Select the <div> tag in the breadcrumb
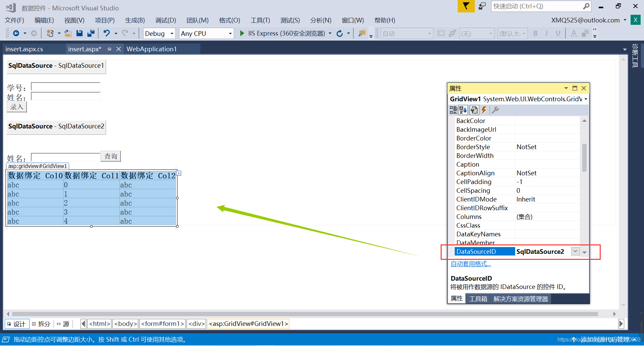The image size is (644, 346). 197,324
